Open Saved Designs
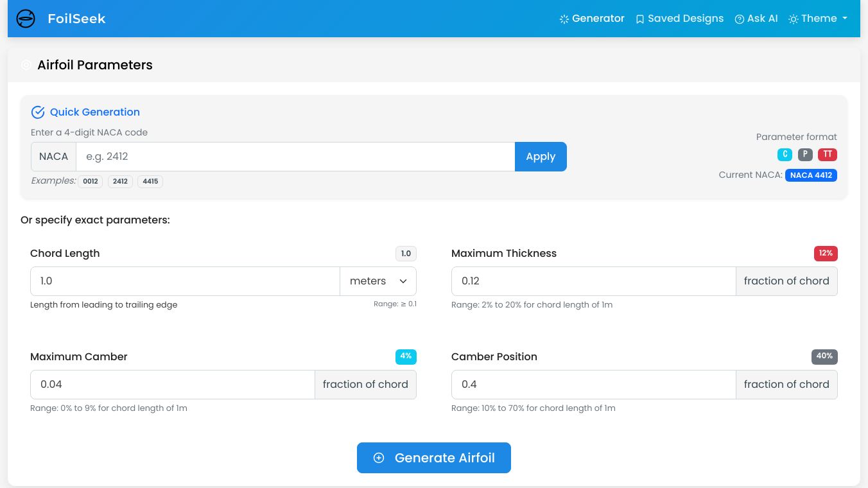 pyautogui.click(x=679, y=19)
